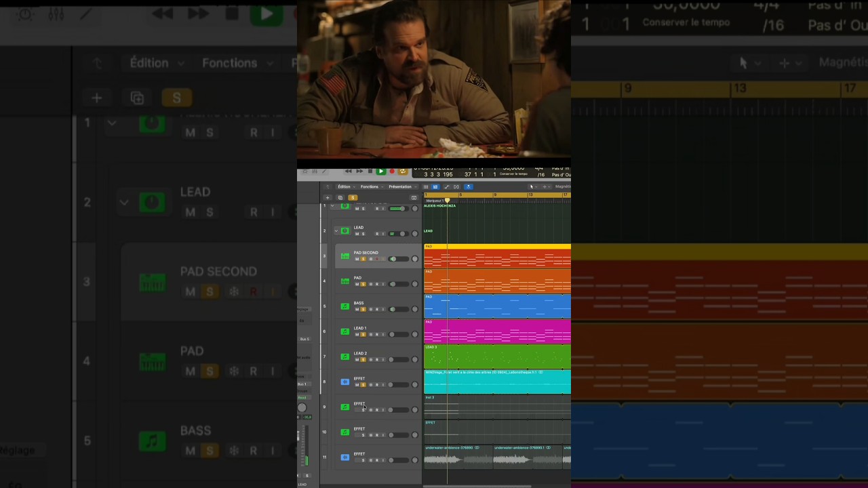Open Smart Controls from the control bar
This screenshot has width=868, height=488.
click(x=304, y=171)
